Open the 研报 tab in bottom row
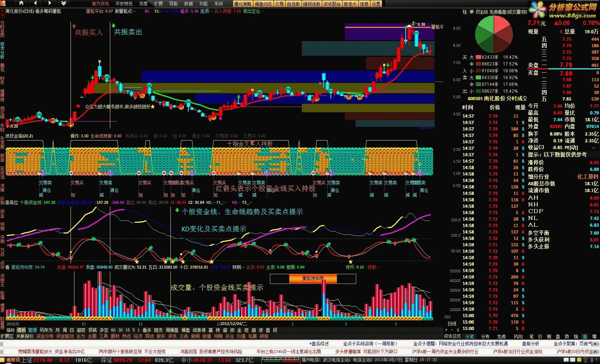Screen dimensions: 600x364 tap(264, 336)
